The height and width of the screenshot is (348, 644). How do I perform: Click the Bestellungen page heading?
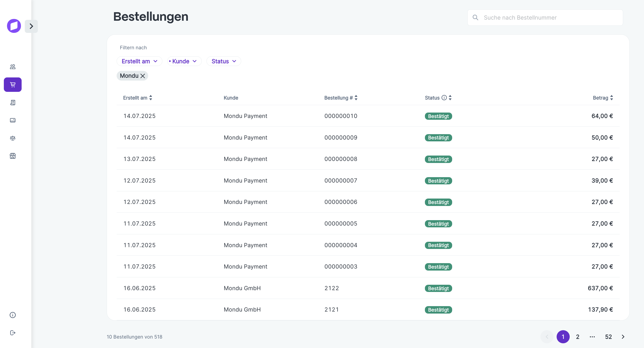tap(151, 17)
